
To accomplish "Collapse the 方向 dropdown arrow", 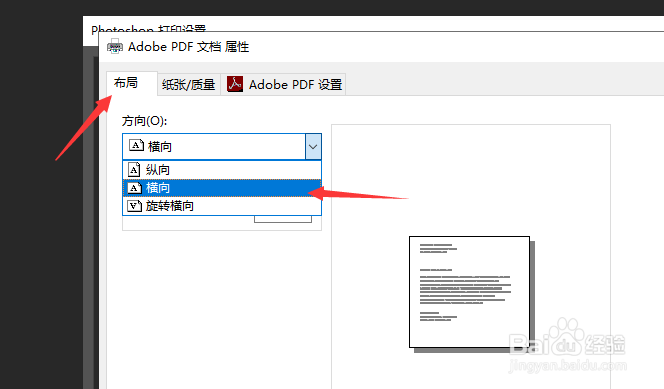I will [313, 146].
